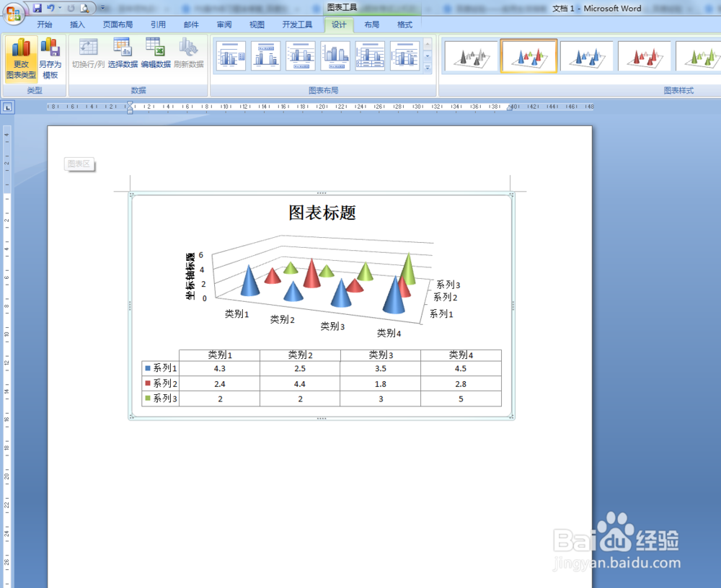Image resolution: width=721 pixels, height=588 pixels.
Task: Click the value 5 in data table
Action: (461, 399)
